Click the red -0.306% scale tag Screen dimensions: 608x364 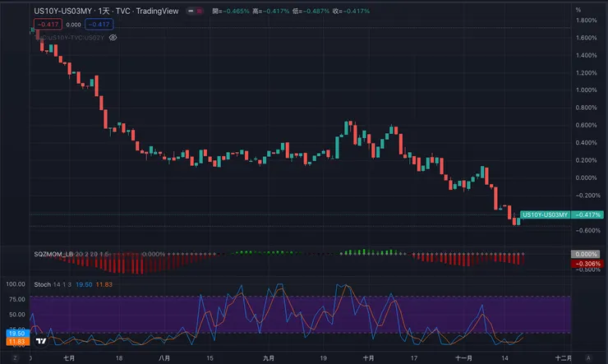click(587, 264)
